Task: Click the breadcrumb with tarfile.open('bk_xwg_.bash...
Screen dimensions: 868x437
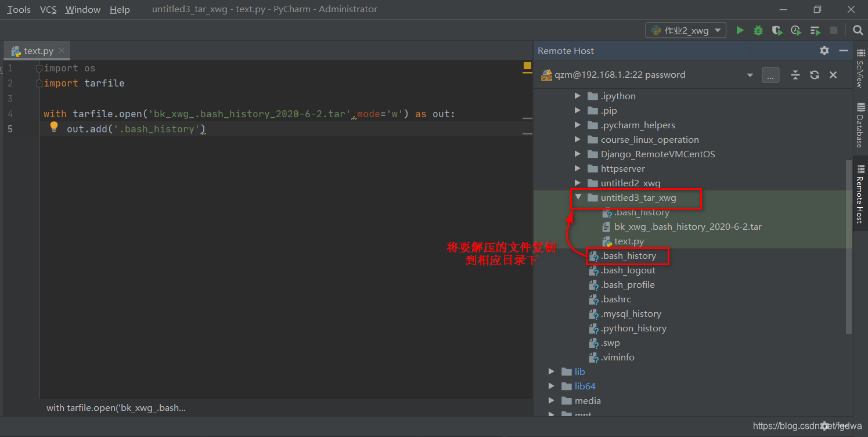Action: point(116,407)
